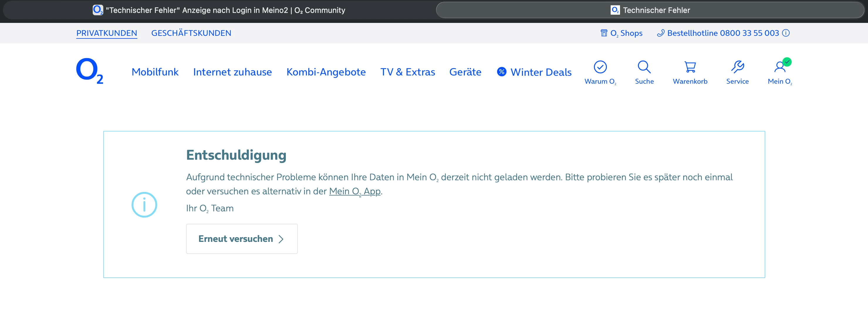Click the 'Aufgrund technischer Probleme' message text
Screen dimensions: 868x310
pos(459,184)
